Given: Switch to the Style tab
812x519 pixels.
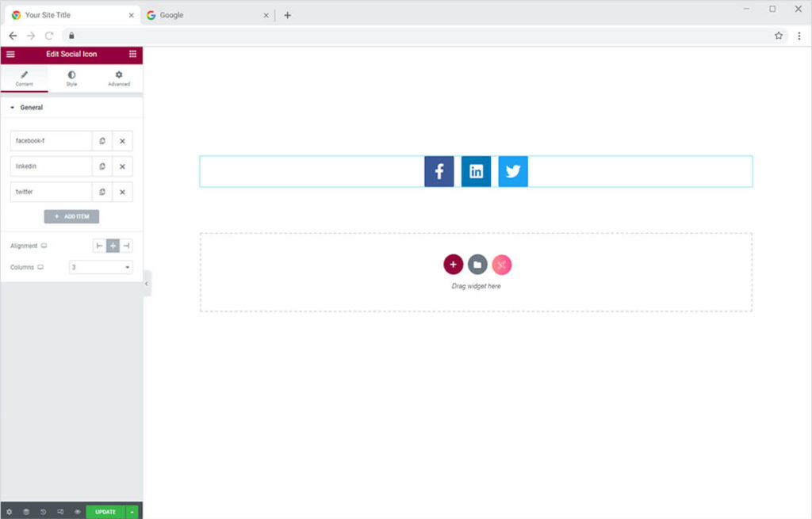Looking at the screenshot, I should point(71,78).
